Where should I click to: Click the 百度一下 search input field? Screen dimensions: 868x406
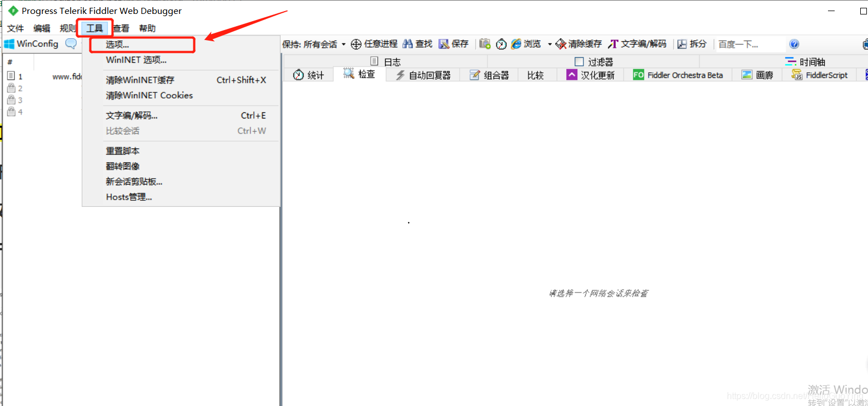(x=750, y=44)
